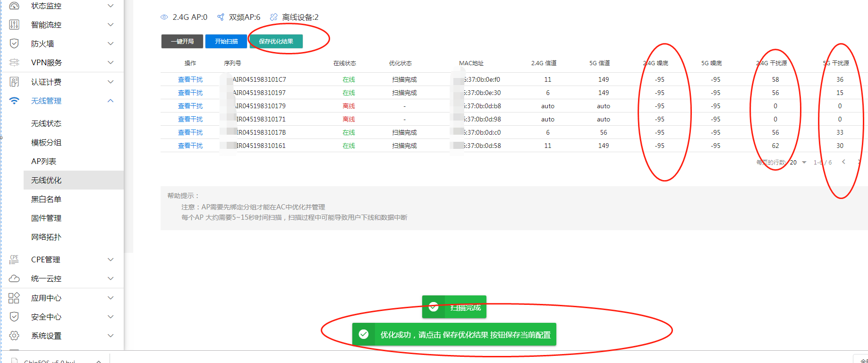This screenshot has height=363, width=868.
Task: Select 黑白名单 in the sidebar
Action: (x=46, y=199)
